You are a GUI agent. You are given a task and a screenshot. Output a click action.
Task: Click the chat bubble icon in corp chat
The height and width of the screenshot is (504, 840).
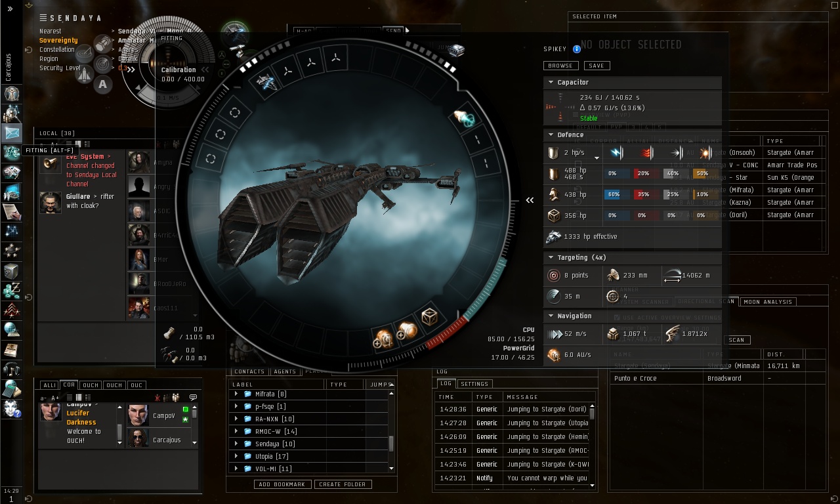point(193,398)
